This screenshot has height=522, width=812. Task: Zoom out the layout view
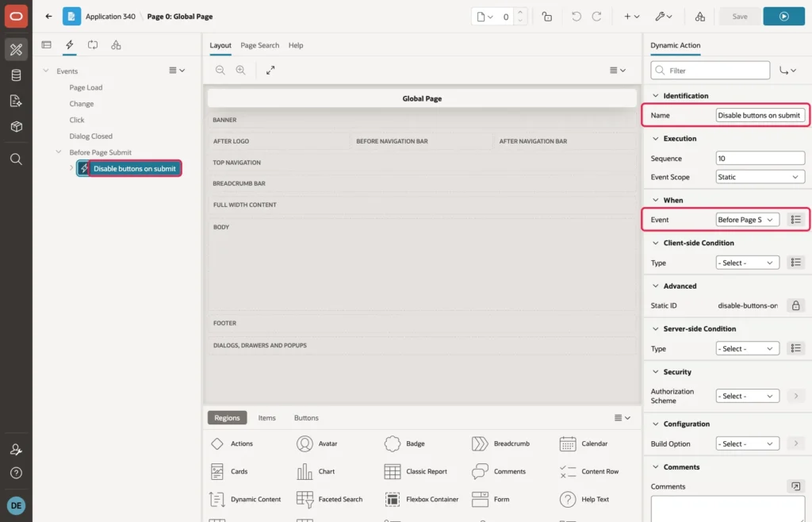(x=220, y=70)
